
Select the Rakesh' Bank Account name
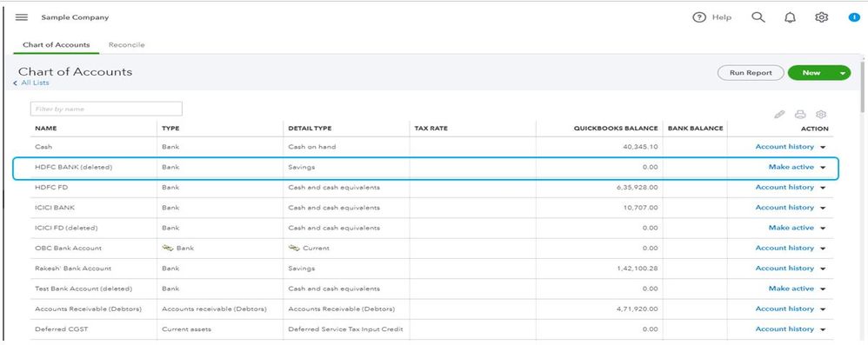73,269
